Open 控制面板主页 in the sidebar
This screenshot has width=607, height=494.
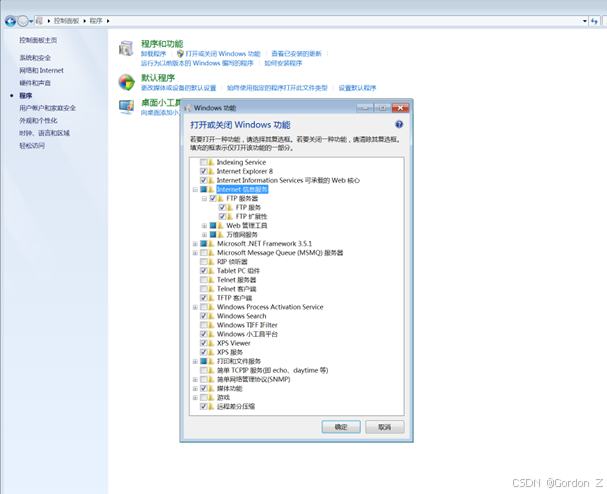(38, 40)
